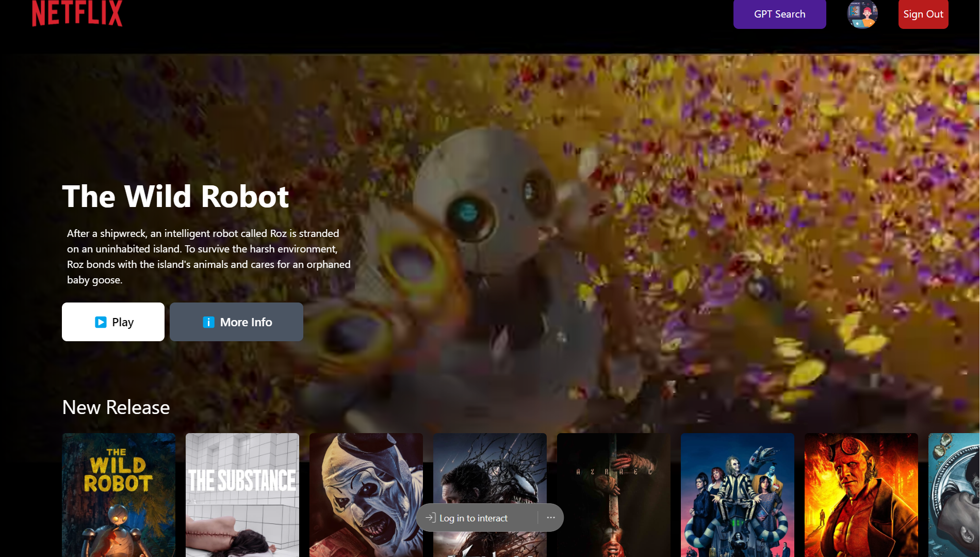Click the New Release heading
The height and width of the screenshot is (557, 980).
(116, 407)
